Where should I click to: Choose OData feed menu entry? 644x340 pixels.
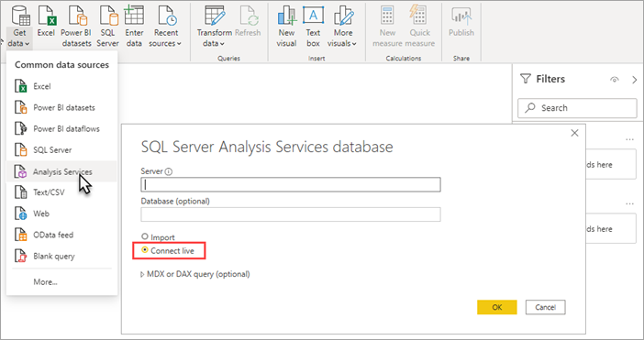point(61,235)
